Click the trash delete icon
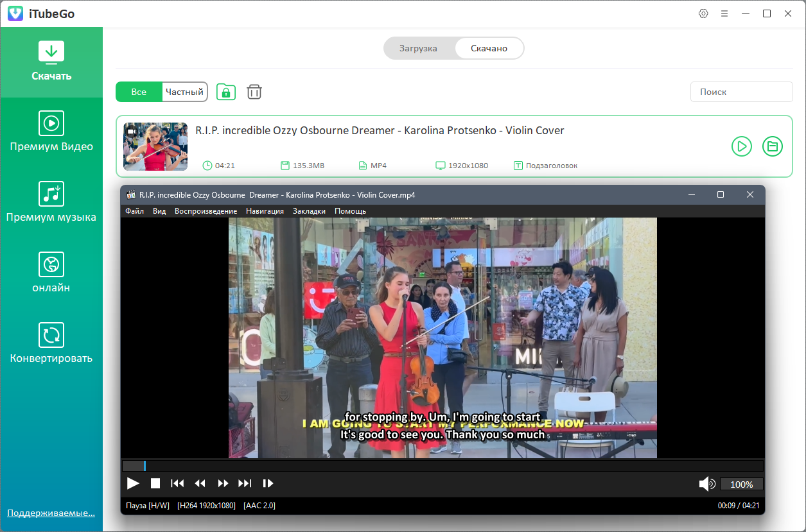Image resolution: width=806 pixels, height=532 pixels. (x=254, y=92)
